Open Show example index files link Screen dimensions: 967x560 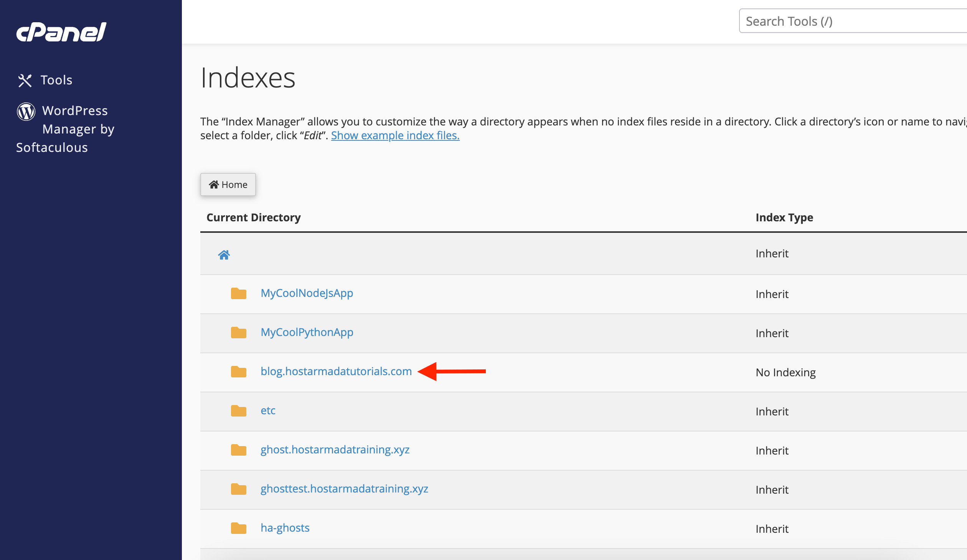[x=395, y=135]
